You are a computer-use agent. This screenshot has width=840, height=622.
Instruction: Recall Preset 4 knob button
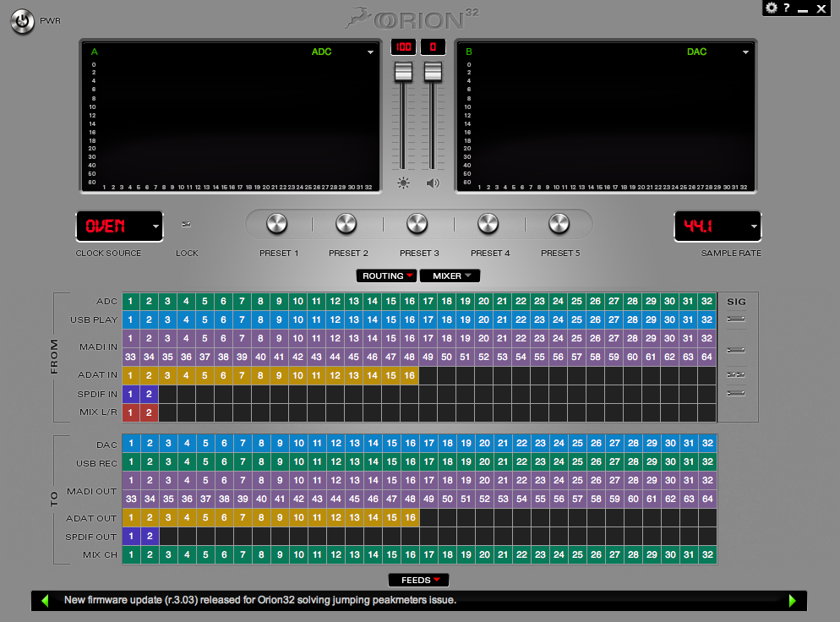(488, 224)
